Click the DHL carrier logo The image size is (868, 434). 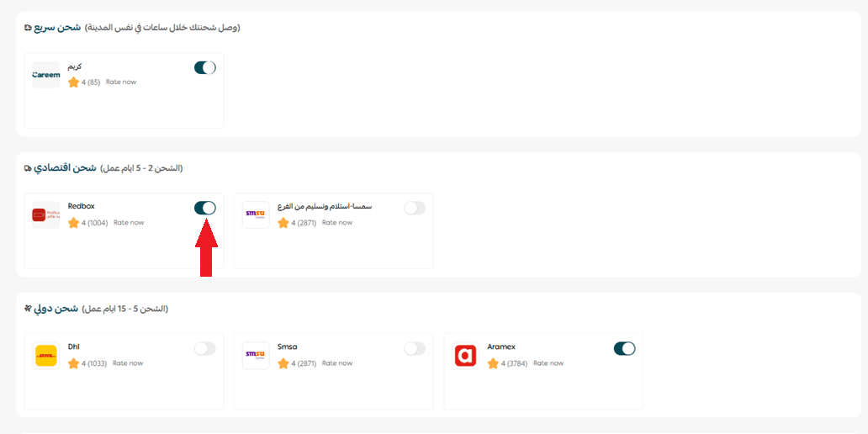tap(46, 356)
